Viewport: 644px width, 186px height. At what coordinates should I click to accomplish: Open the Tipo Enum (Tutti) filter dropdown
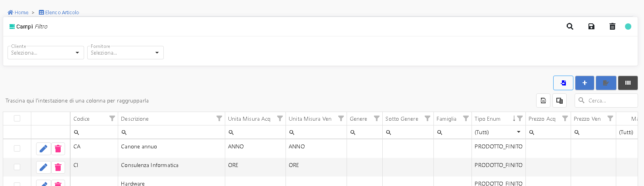coord(498,132)
